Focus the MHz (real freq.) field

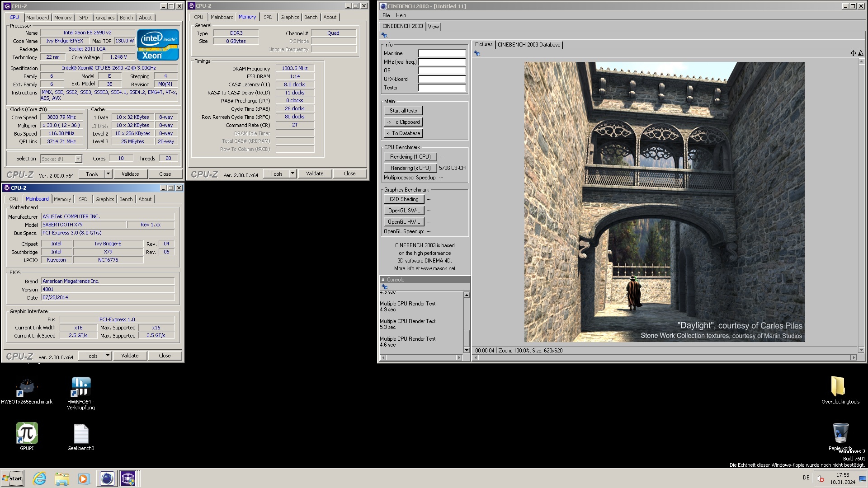(441, 62)
